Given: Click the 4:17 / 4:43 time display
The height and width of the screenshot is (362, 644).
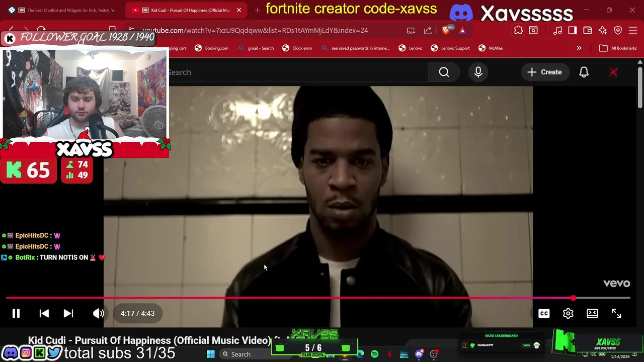Looking at the screenshot, I should 137,313.
